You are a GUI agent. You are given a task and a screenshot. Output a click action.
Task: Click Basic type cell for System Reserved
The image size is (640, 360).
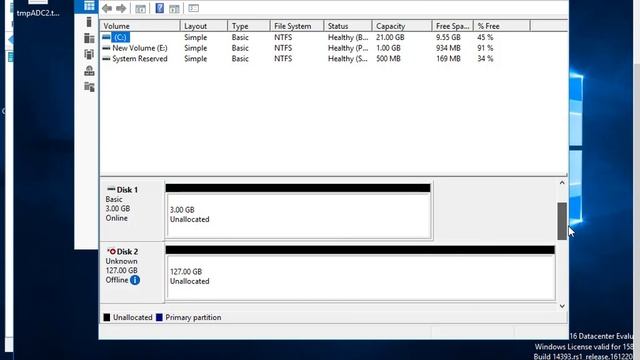pyautogui.click(x=240, y=59)
